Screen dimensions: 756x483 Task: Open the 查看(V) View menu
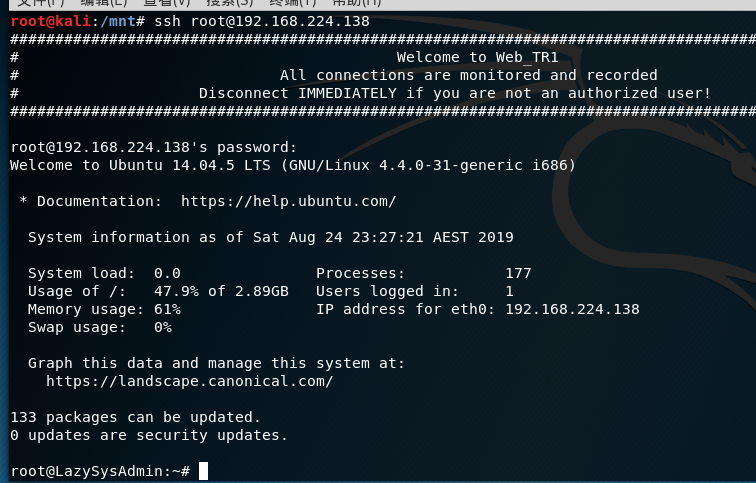pos(167,3)
